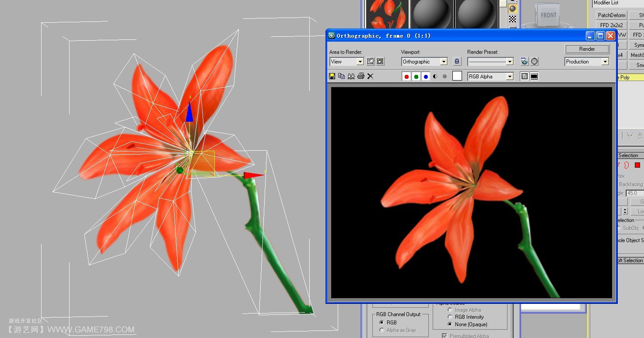Save the rendered image with disk icon

[332, 76]
